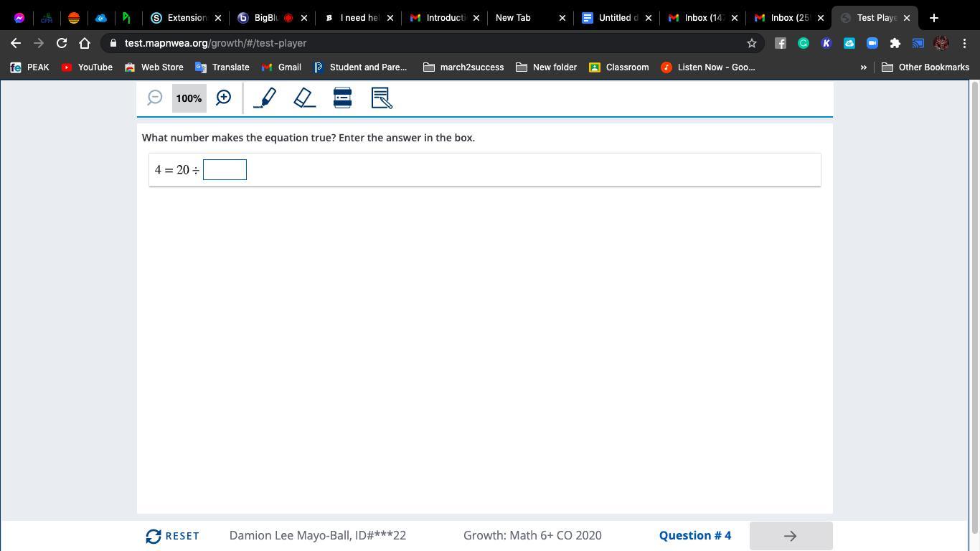The width and height of the screenshot is (980, 551).
Task: Open the line reader tool
Action: point(342,98)
